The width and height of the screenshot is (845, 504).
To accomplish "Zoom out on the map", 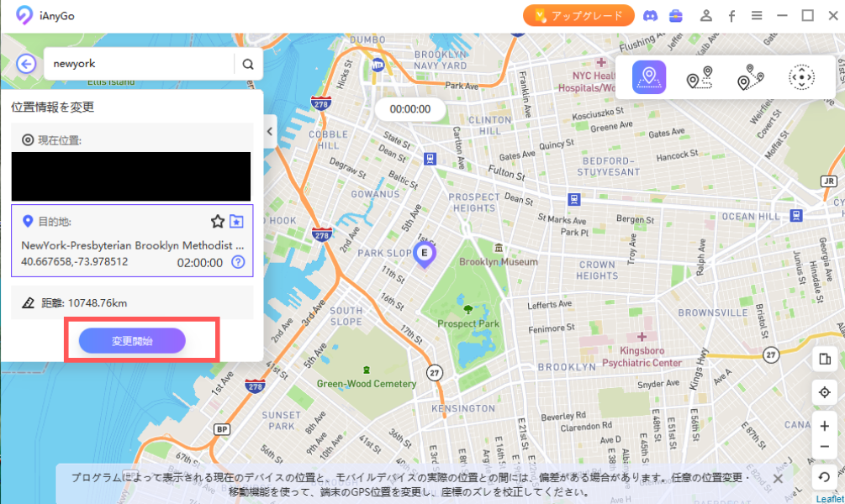I will pyautogui.click(x=825, y=446).
